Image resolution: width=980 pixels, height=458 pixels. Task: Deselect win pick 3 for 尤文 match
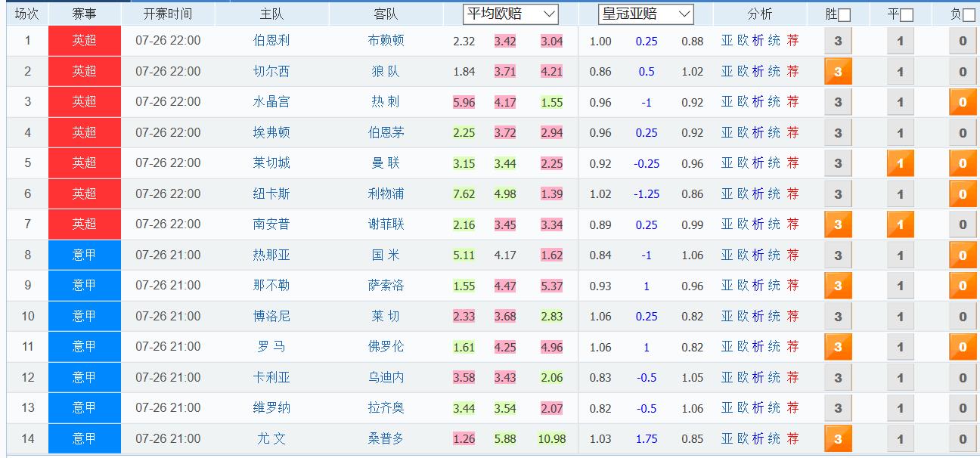coord(838,438)
